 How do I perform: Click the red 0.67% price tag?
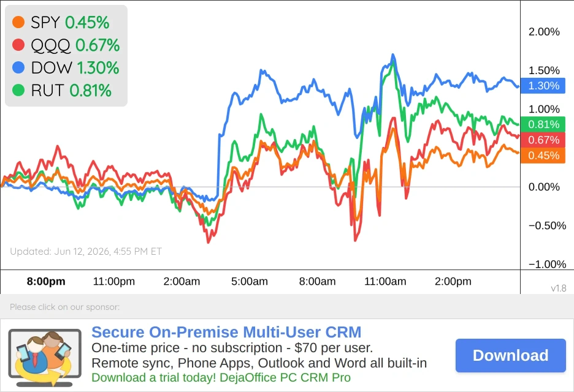(x=543, y=140)
